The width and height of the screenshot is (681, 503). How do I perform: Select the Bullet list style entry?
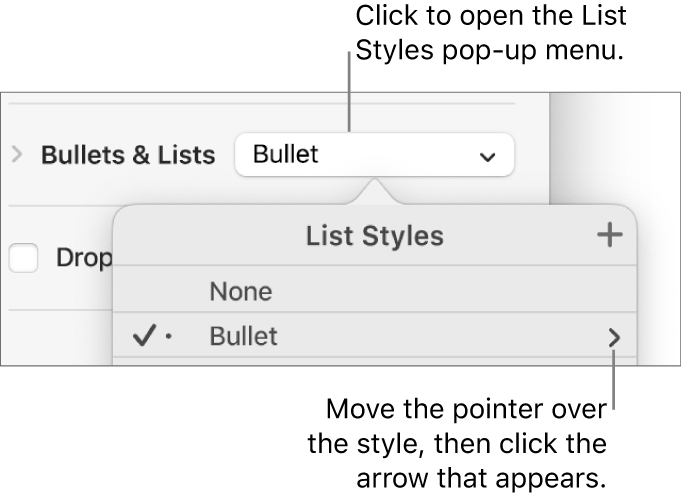pos(243,337)
